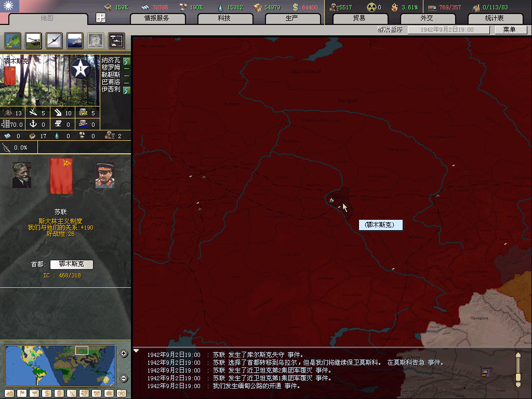Click the large Soviet flag in country panel

61,176
